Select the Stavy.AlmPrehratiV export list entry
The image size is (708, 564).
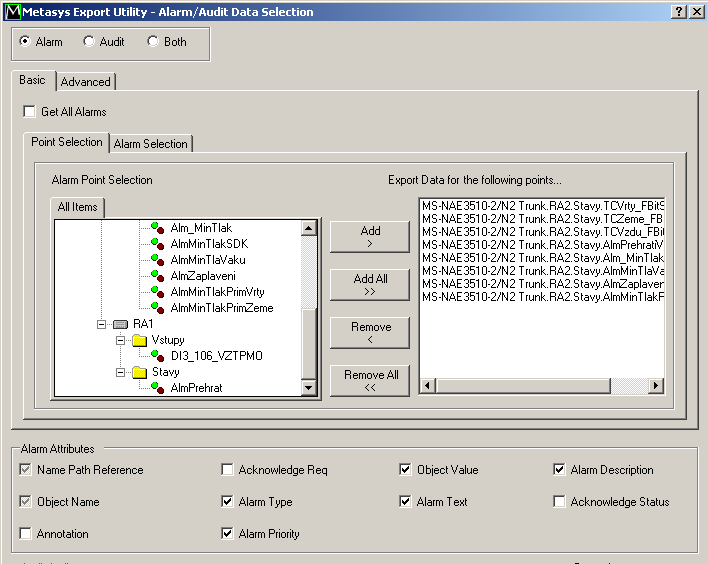click(542, 245)
